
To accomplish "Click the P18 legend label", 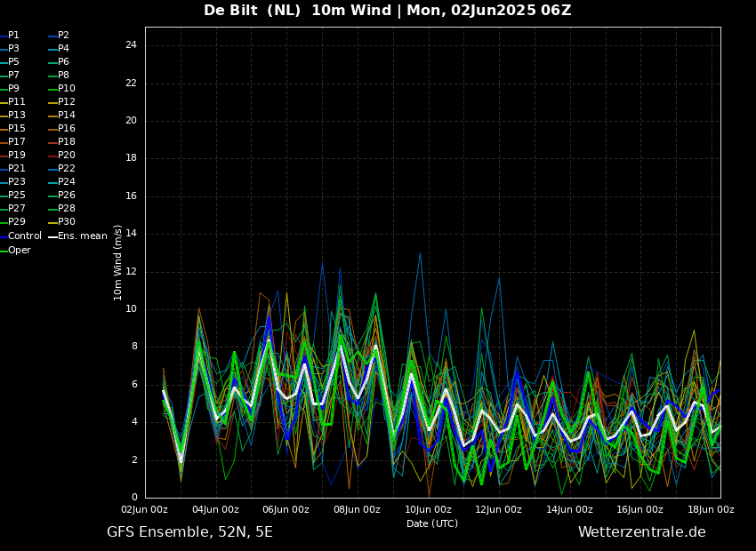I will pyautogui.click(x=66, y=142).
